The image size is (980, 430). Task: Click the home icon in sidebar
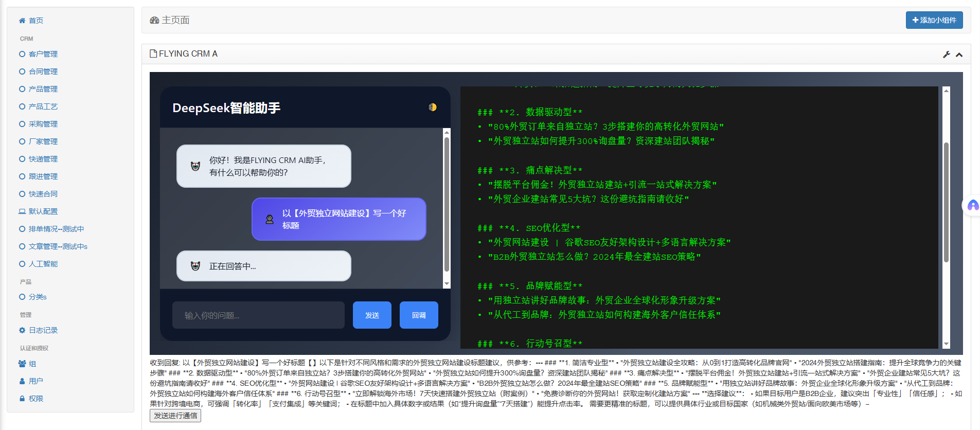[x=22, y=21]
